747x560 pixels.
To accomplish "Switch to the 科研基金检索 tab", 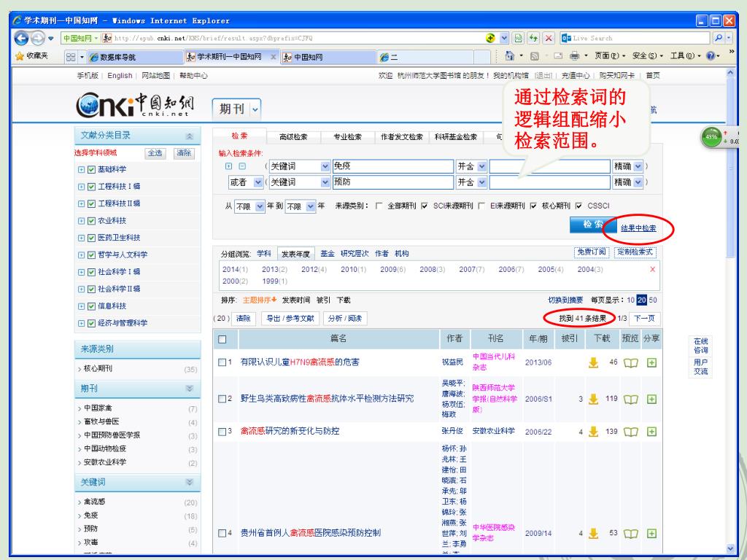I will (x=456, y=136).
